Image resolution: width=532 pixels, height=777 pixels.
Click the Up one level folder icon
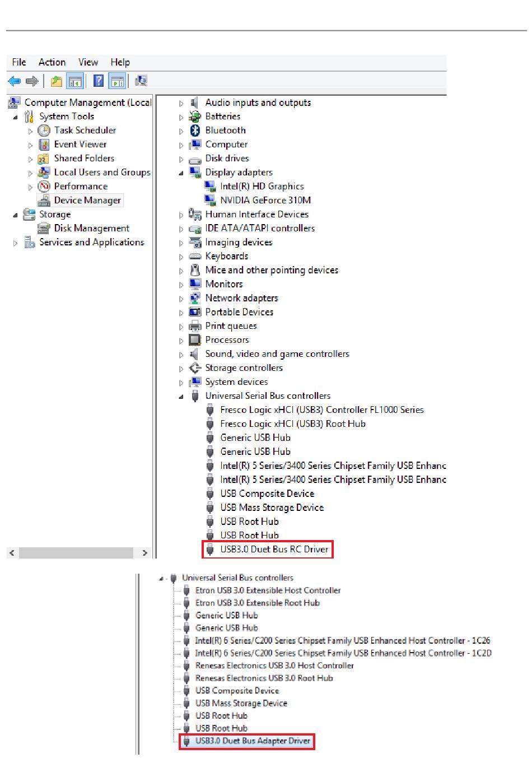coord(57,81)
